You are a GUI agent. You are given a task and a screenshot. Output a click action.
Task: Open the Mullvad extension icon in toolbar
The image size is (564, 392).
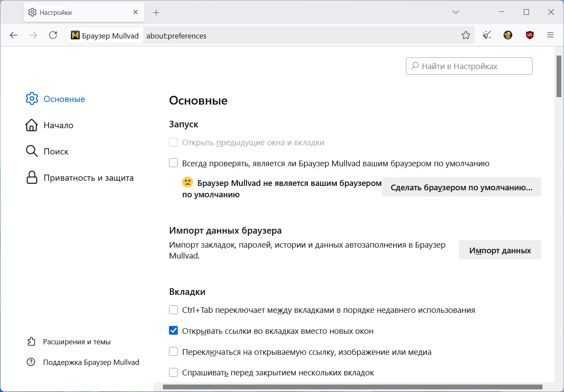pos(508,35)
